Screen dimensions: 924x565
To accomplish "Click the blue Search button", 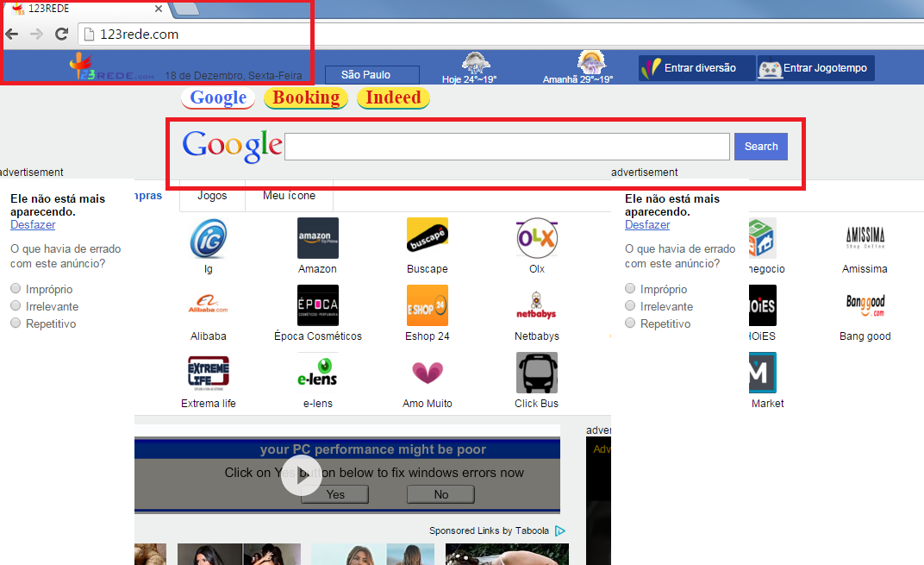I will tap(760, 147).
